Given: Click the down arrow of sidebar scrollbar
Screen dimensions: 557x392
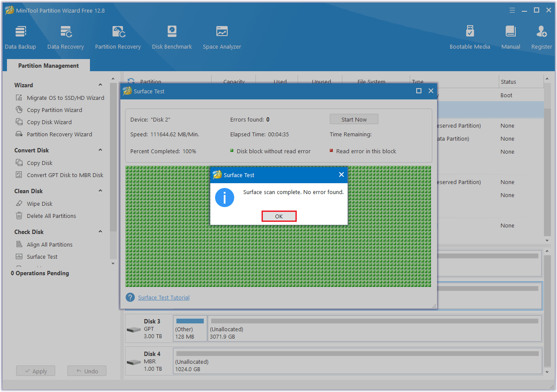Looking at the screenshot, I should [x=113, y=263].
